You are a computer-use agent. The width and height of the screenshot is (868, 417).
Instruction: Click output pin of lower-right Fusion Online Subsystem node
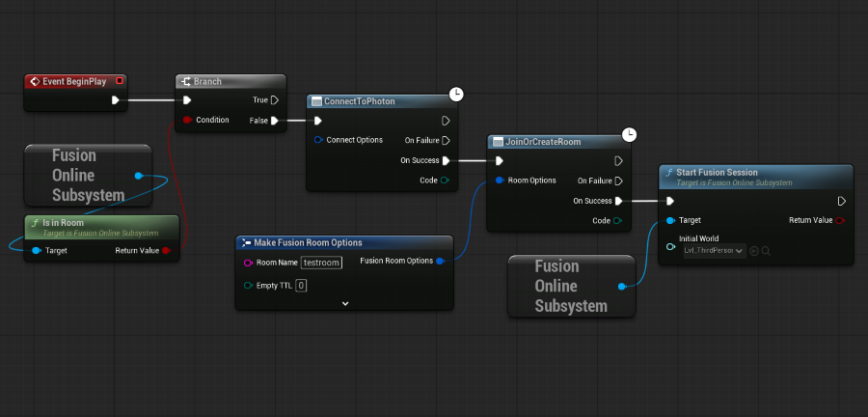[x=622, y=286]
